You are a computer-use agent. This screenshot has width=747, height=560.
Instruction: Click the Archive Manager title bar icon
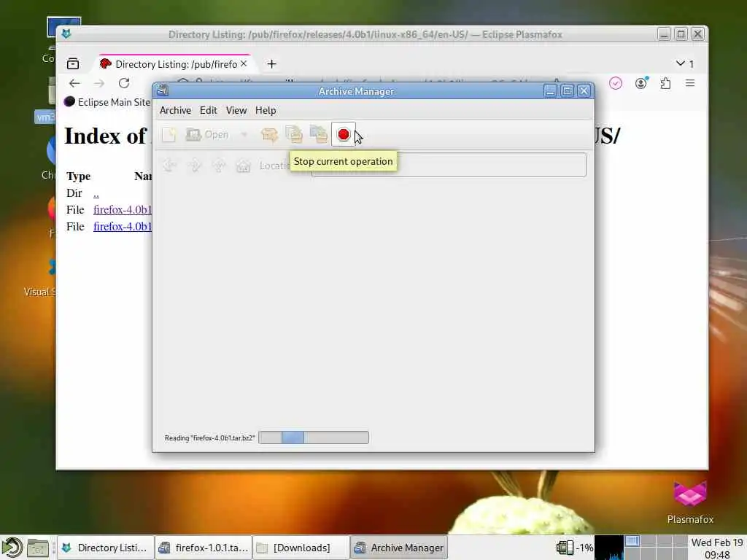coord(163,90)
